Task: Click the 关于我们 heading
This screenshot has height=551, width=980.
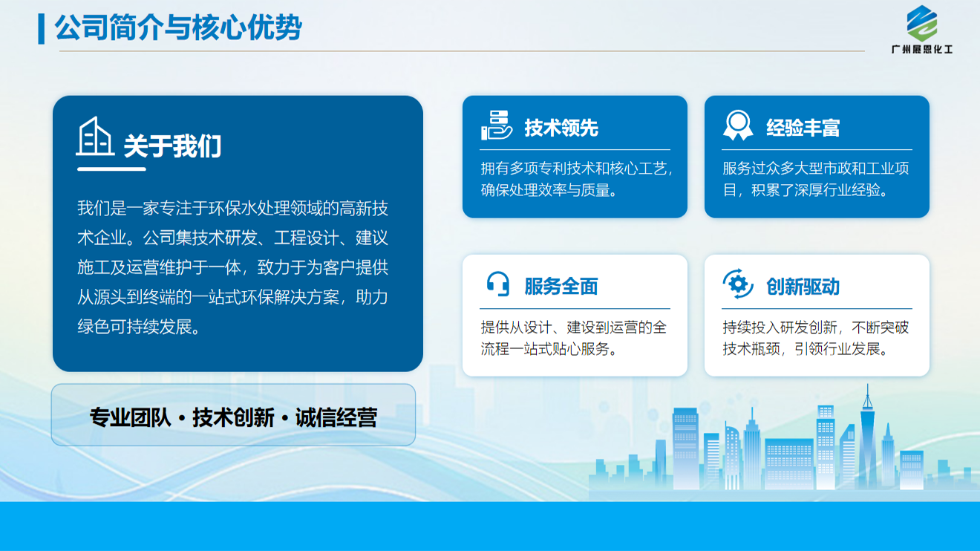Action: pos(172,146)
